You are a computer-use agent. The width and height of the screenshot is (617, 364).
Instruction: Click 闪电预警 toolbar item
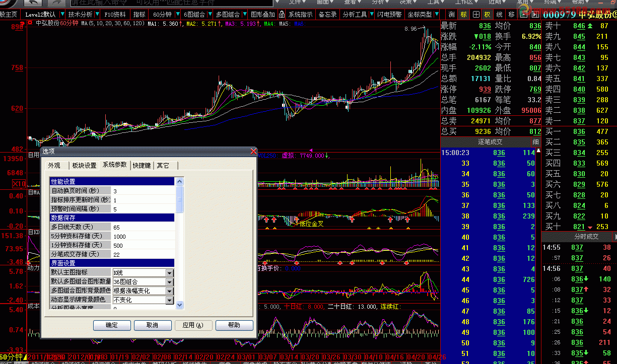(x=389, y=15)
